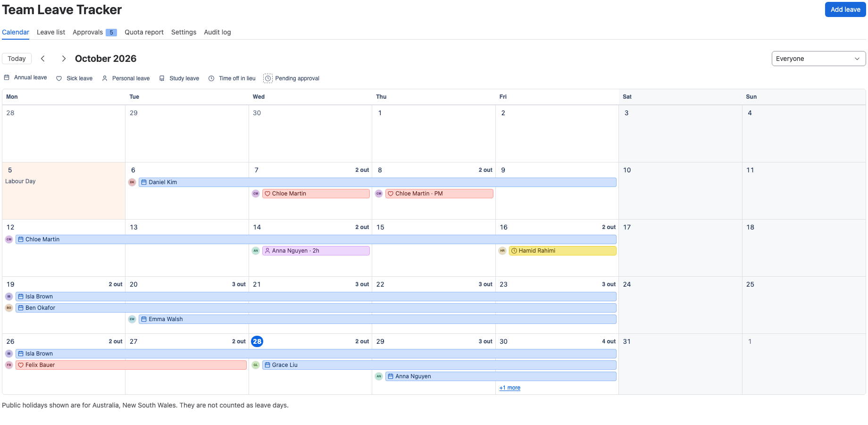Click Chloe Martin's CM avatar on October 8

379,194
